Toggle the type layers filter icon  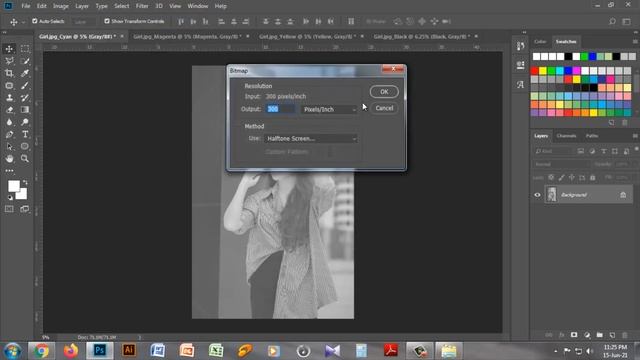pyautogui.click(x=603, y=151)
